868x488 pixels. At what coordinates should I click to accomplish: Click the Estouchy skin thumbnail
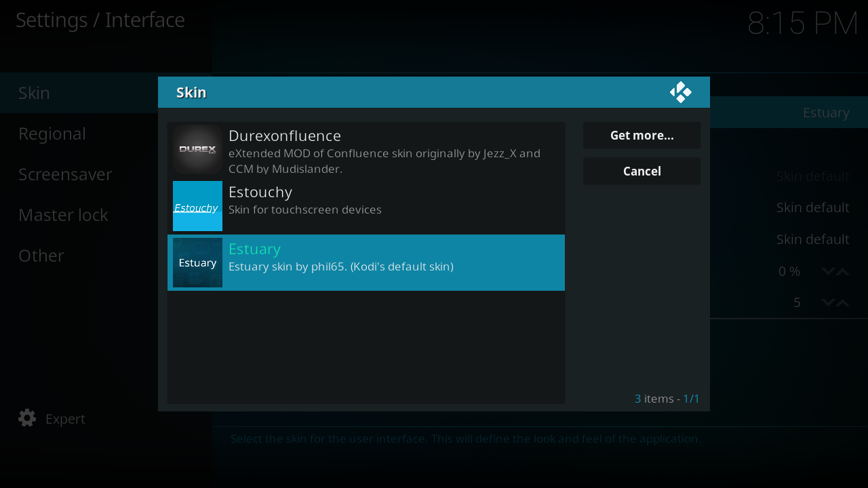[x=197, y=206]
